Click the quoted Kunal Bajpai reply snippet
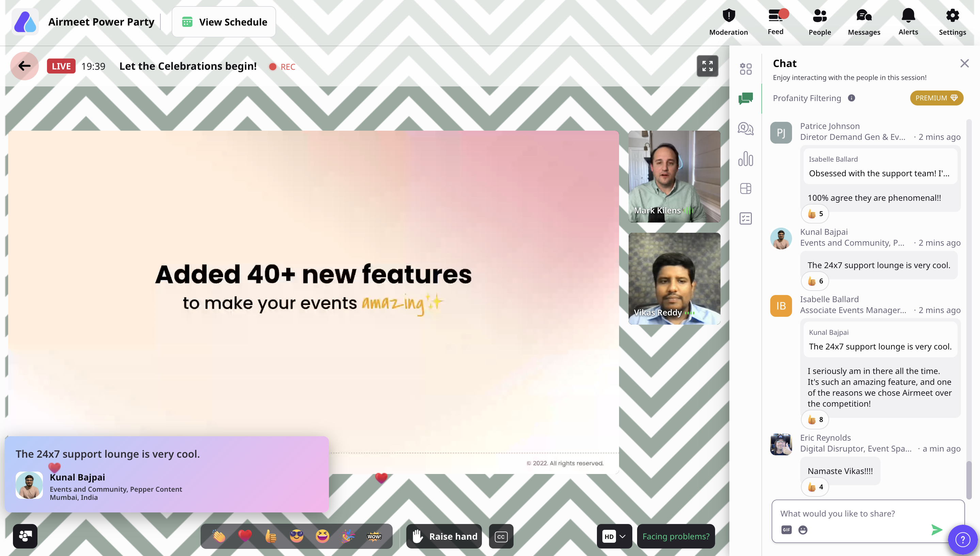 point(881,340)
